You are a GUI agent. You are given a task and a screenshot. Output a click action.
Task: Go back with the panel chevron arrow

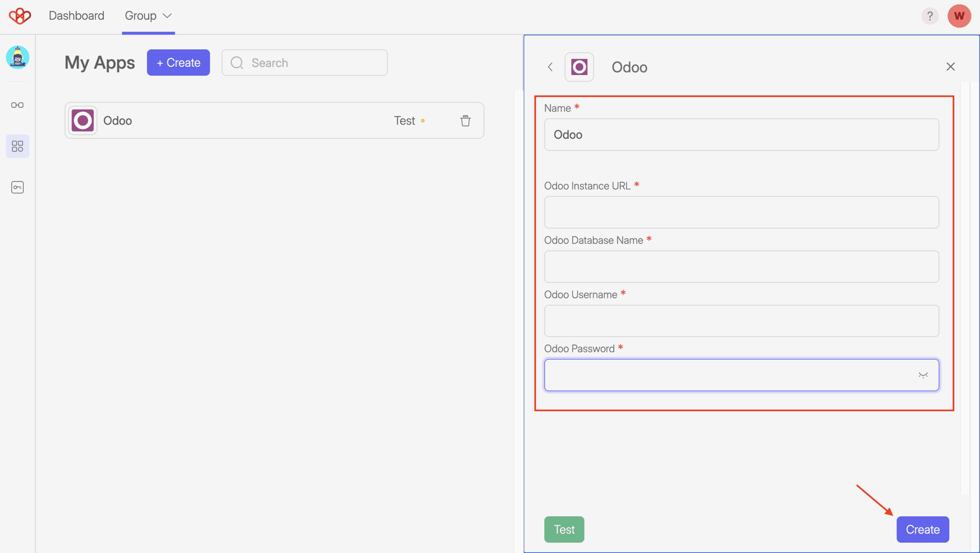550,67
